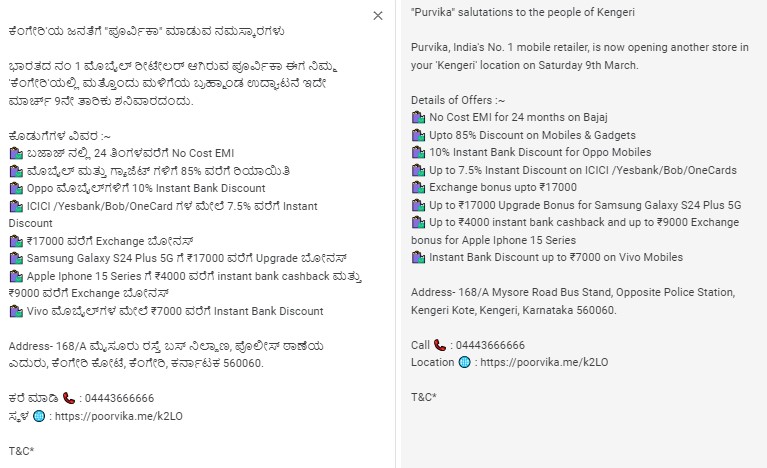
Task: Click the phone number in the Kannada message
Action: tap(118, 398)
